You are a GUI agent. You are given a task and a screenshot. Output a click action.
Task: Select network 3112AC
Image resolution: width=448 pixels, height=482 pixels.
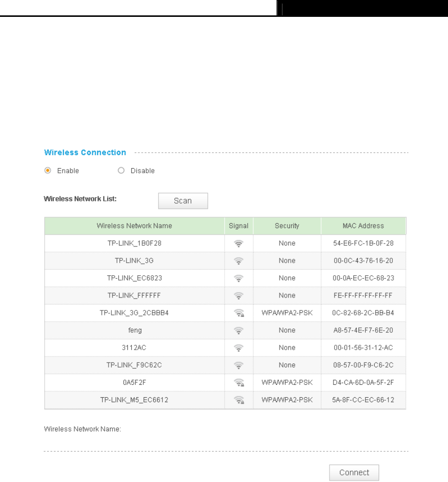[134, 348]
